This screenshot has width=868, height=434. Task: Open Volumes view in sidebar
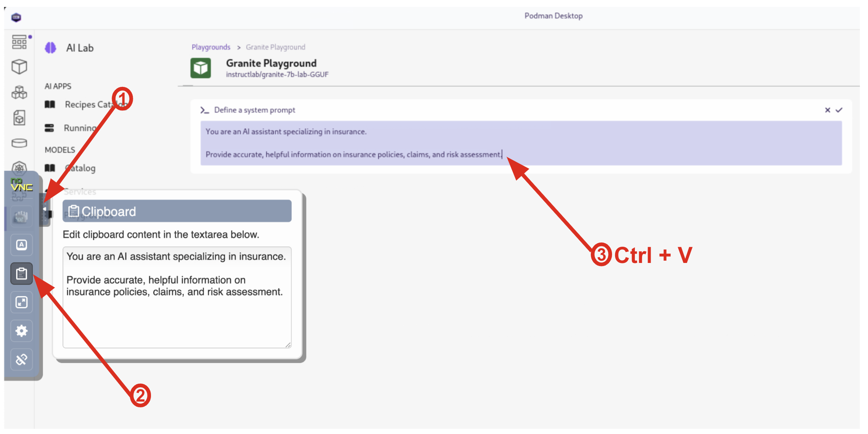[x=19, y=143]
